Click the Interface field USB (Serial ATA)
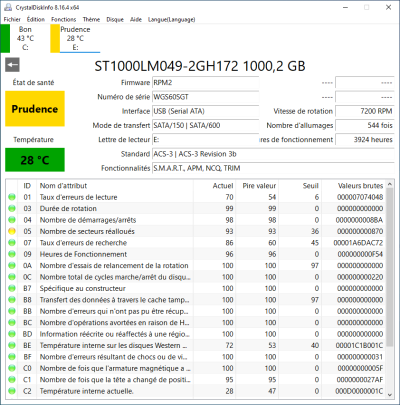The image size is (400, 405). (x=205, y=111)
